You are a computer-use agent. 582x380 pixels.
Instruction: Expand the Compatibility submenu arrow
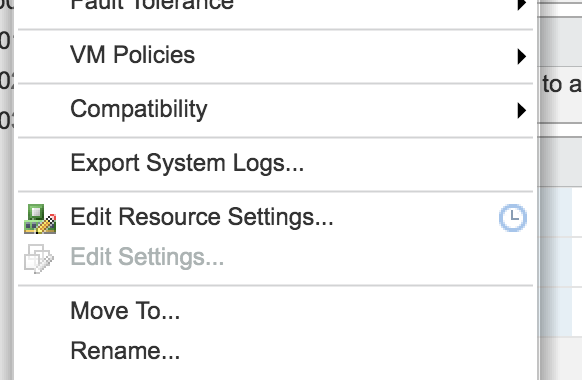tap(522, 110)
